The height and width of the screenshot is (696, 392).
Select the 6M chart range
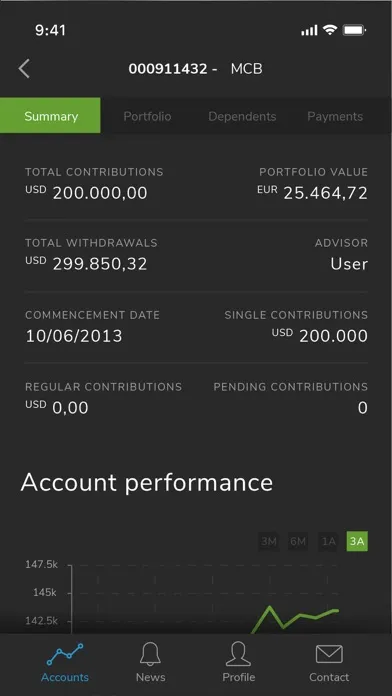coord(298,542)
